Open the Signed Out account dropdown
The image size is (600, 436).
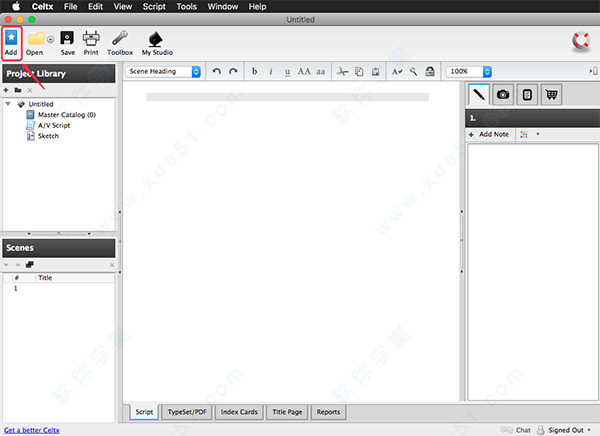564,430
